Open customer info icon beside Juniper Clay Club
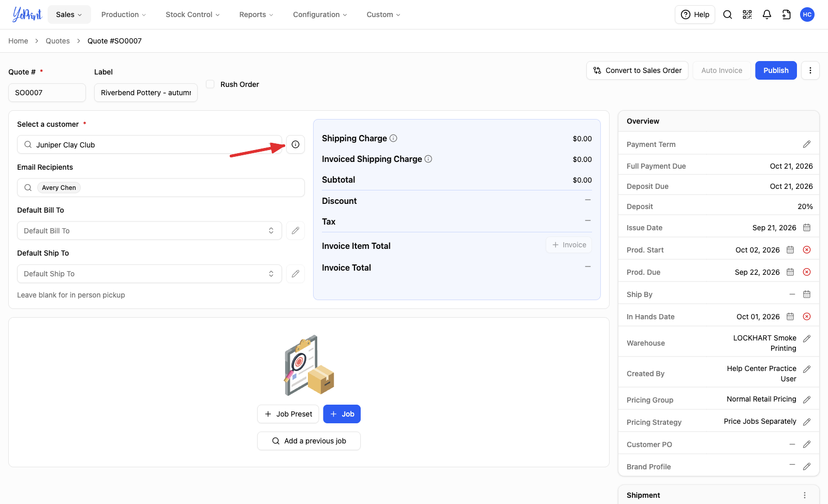This screenshot has height=504, width=828. pyautogui.click(x=295, y=144)
